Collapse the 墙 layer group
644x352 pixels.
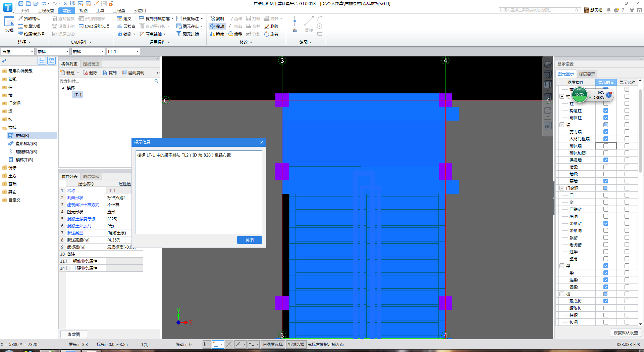(x=562, y=125)
